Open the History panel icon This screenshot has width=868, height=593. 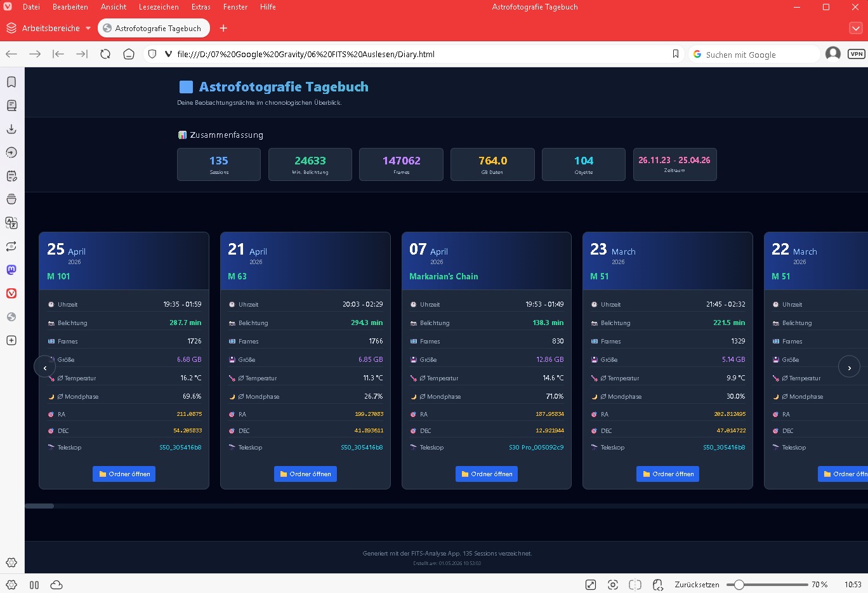coord(11,152)
